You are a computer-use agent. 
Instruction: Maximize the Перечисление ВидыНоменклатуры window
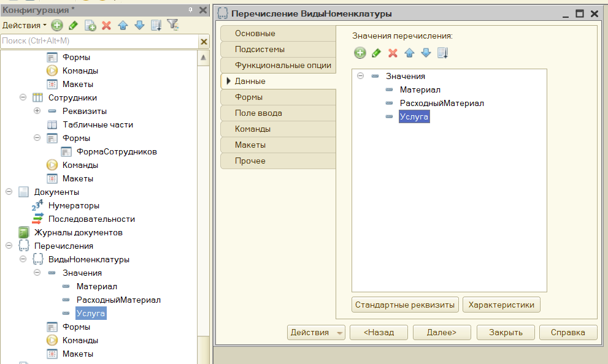(580, 13)
